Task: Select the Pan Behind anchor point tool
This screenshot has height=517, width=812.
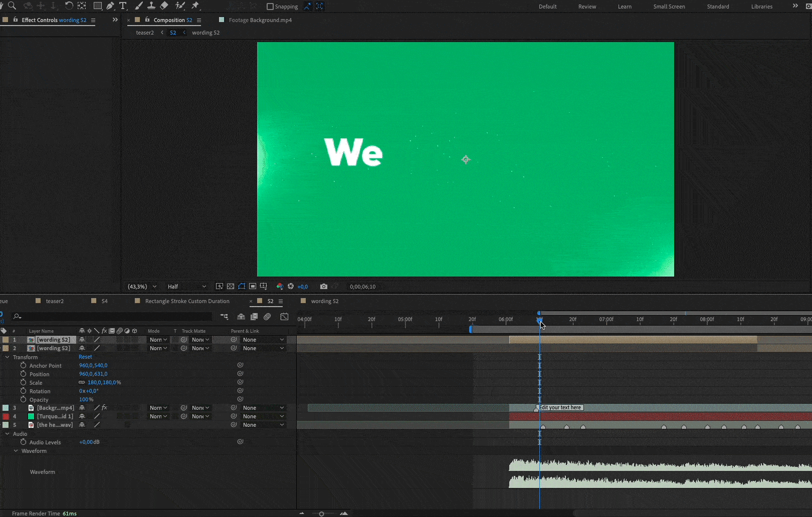Action: click(82, 6)
